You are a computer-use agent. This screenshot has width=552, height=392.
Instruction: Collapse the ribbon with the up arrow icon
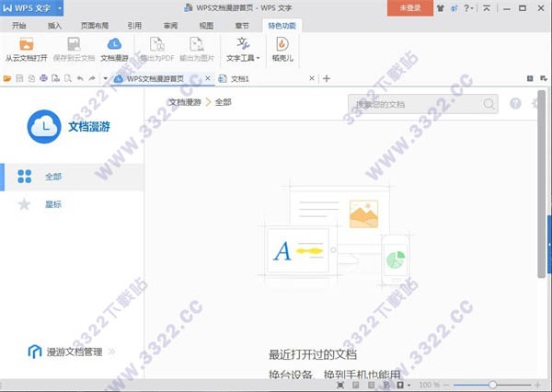click(x=487, y=7)
